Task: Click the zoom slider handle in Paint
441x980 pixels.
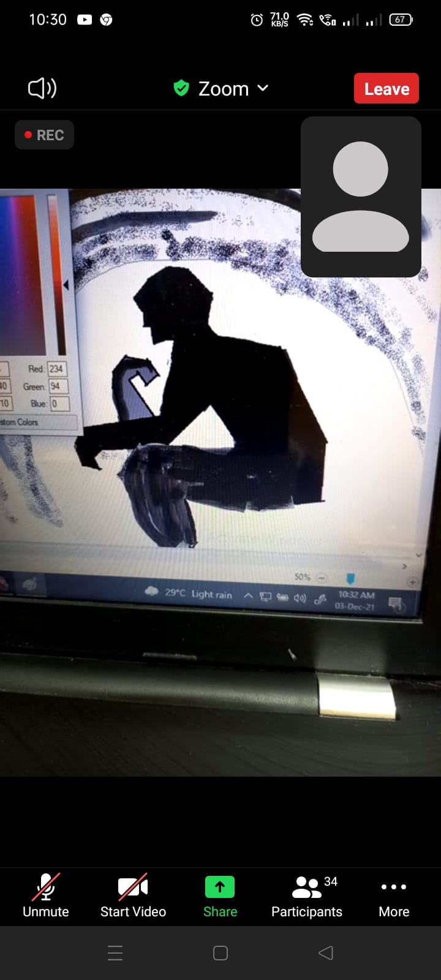Action: pos(350,578)
